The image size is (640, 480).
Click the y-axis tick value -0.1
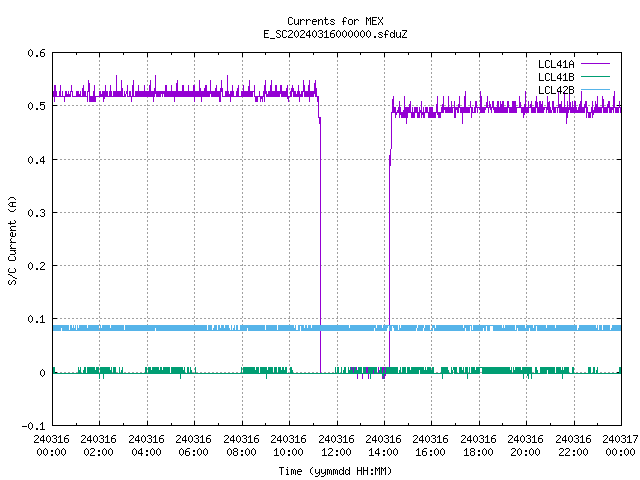34,426
